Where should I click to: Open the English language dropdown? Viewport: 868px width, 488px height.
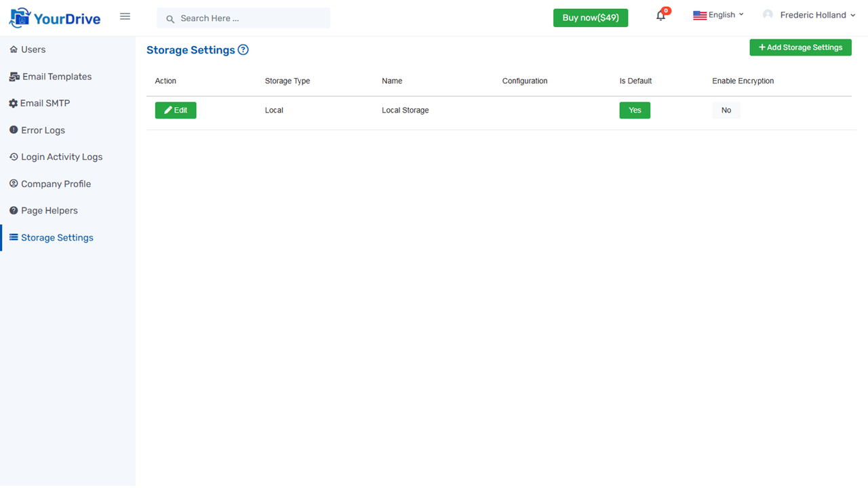pyautogui.click(x=718, y=14)
